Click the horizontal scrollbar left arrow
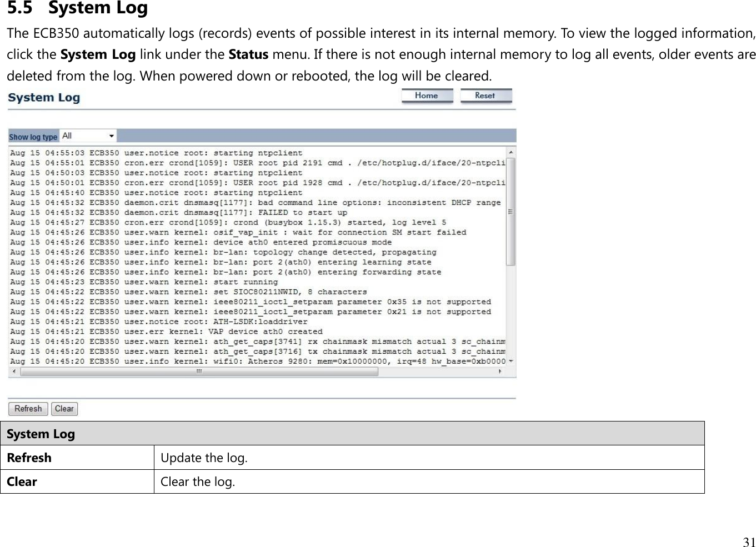 coord(14,372)
